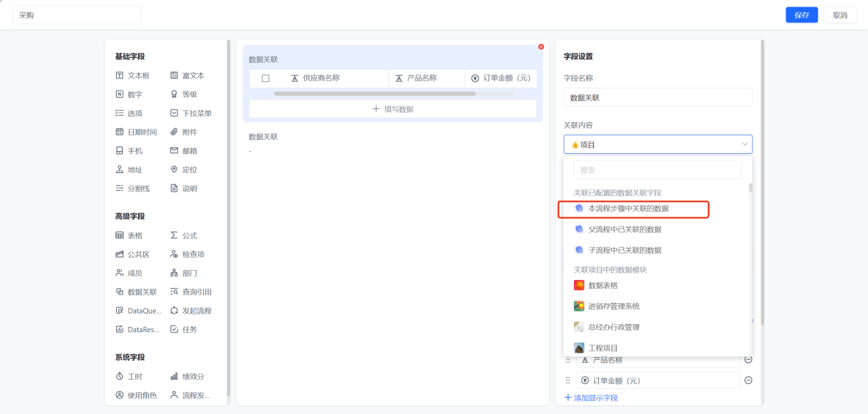The width and height of the screenshot is (868, 414).
Task: Add a 文本框 text box field
Action: tap(133, 76)
